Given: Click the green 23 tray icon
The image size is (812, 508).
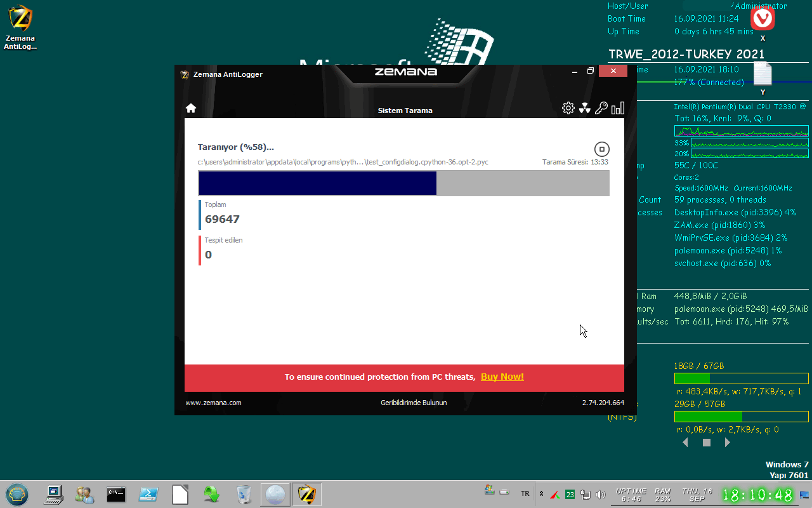Looking at the screenshot, I should pyautogui.click(x=570, y=494).
